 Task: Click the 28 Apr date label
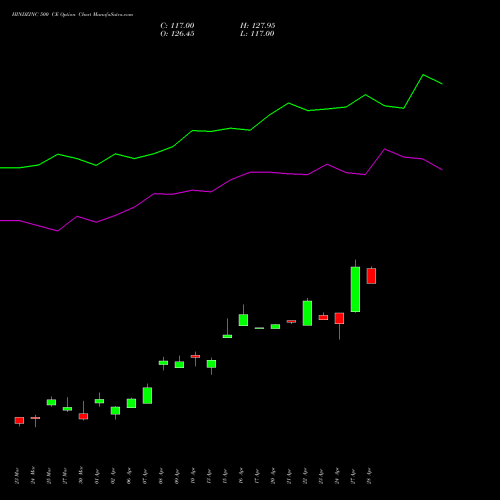pos(369,476)
